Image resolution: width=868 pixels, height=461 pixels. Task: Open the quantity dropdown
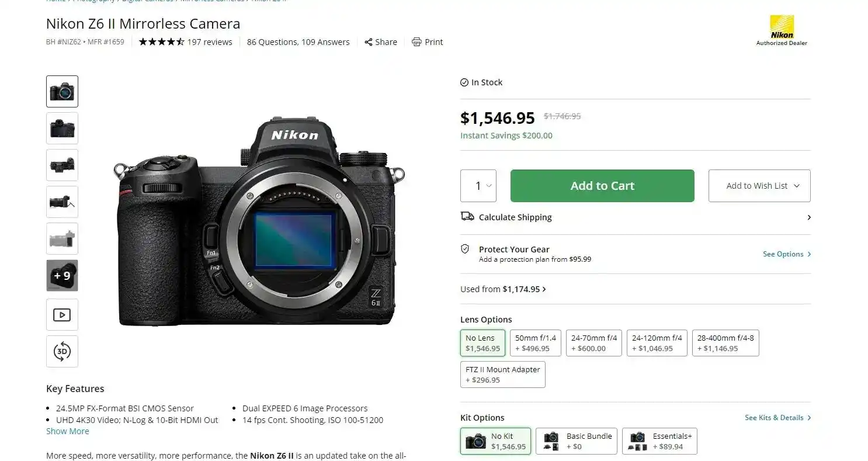478,186
